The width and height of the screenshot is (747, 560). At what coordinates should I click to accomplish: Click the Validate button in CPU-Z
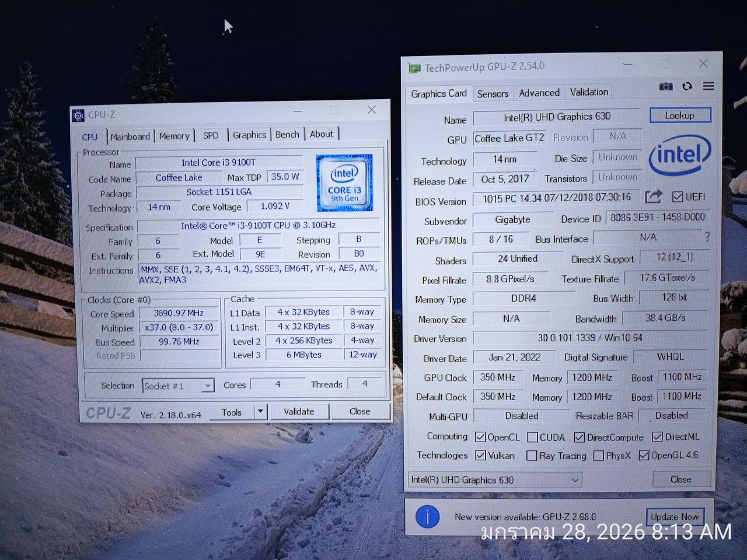pyautogui.click(x=299, y=411)
